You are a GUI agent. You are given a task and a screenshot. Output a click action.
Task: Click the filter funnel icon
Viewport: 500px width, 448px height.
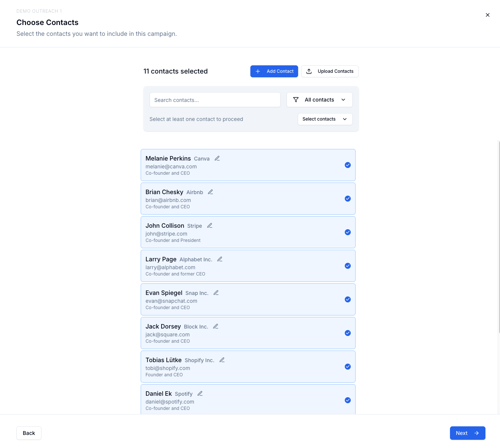pos(296,100)
